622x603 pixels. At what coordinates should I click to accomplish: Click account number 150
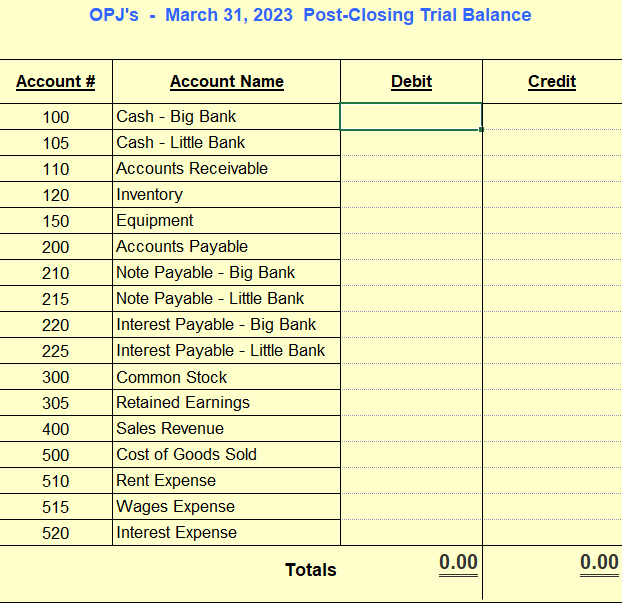click(x=56, y=221)
